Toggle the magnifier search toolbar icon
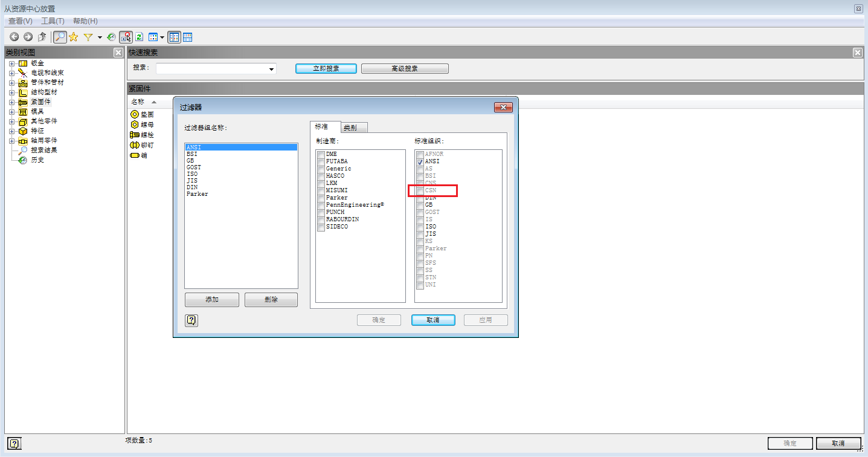This screenshot has width=868, height=457. [x=60, y=37]
